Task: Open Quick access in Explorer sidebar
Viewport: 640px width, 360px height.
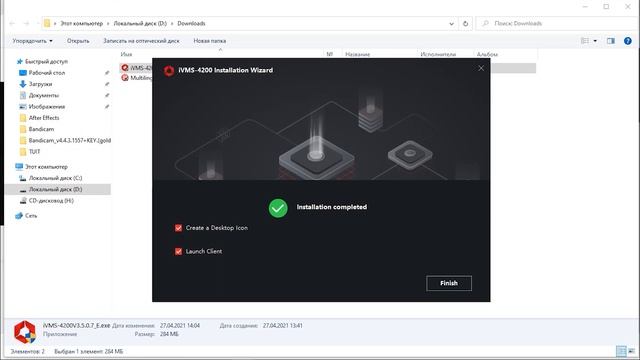Action: tap(46, 62)
